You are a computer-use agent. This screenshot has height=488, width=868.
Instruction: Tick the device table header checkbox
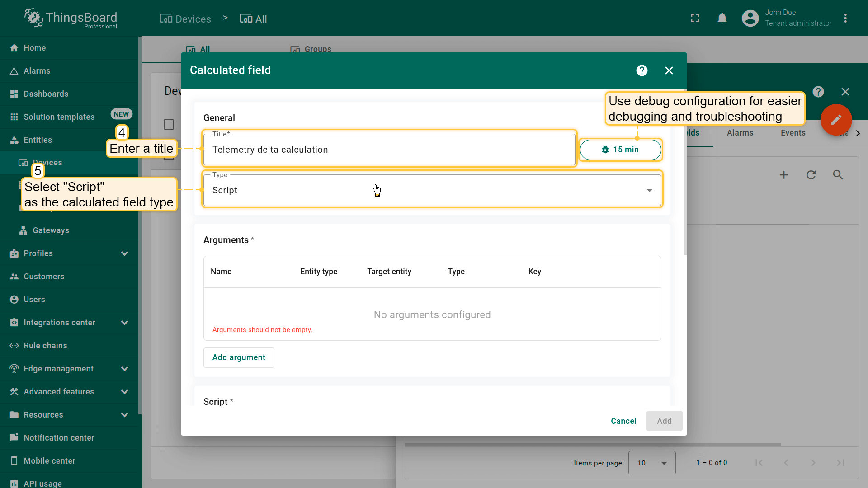point(169,124)
